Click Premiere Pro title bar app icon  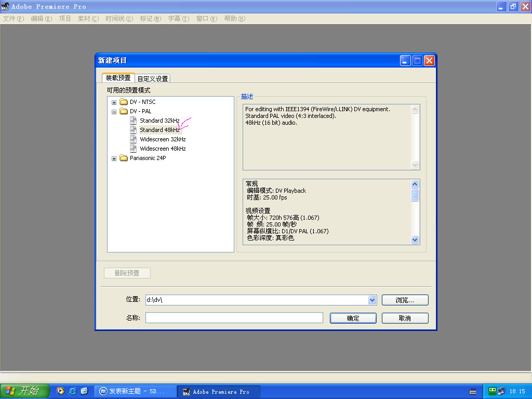(5, 6)
